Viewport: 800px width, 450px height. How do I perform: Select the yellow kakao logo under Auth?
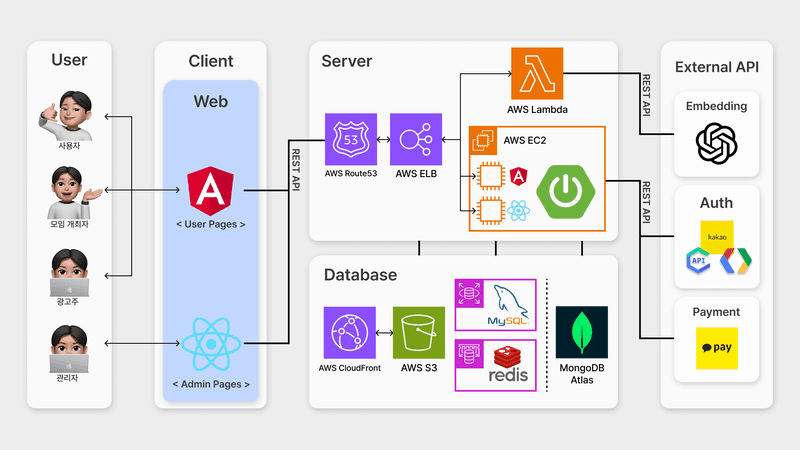[x=717, y=237]
